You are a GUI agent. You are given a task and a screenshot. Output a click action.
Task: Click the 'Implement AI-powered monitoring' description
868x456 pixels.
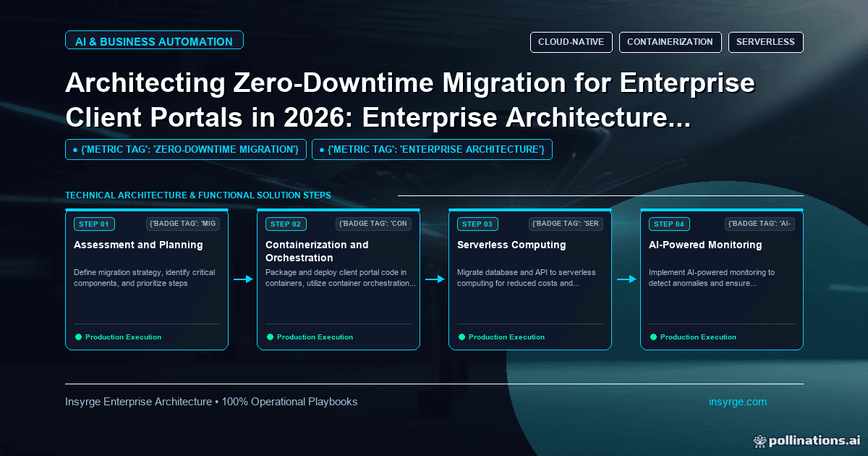(x=712, y=278)
